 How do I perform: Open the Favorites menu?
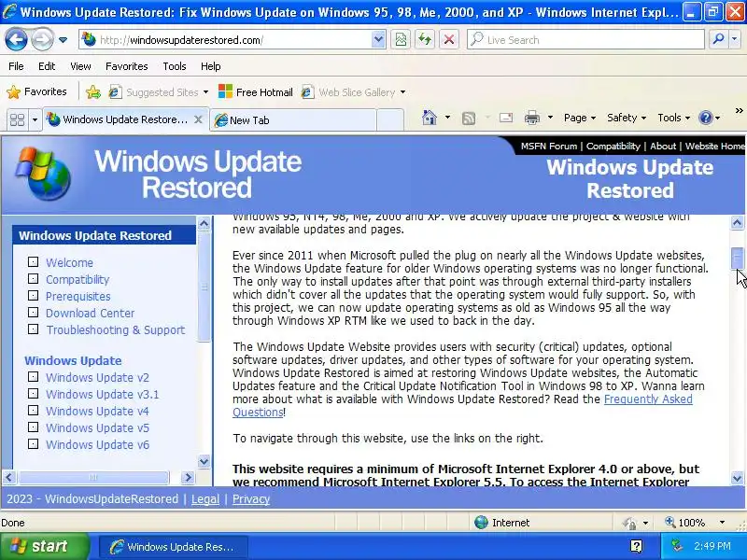pyautogui.click(x=127, y=66)
